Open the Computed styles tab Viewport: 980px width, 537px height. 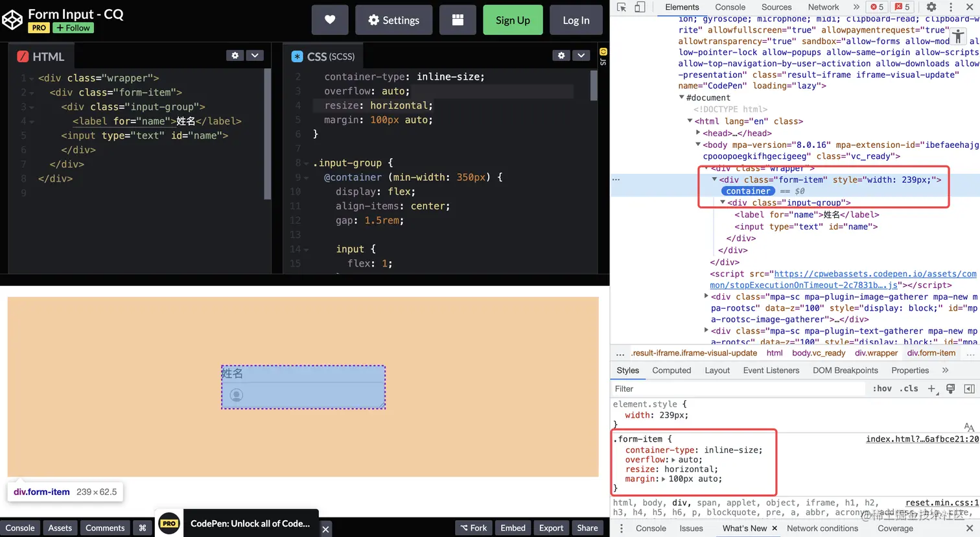pos(671,370)
